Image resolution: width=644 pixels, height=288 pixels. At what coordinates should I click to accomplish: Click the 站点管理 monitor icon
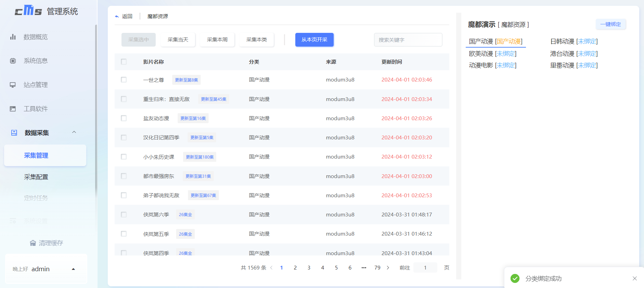13,85
